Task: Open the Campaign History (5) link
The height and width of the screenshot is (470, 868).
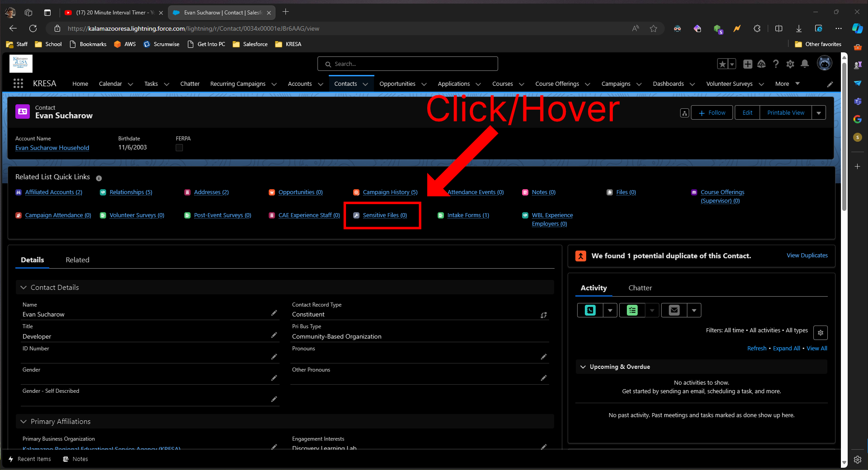Action: coord(390,192)
